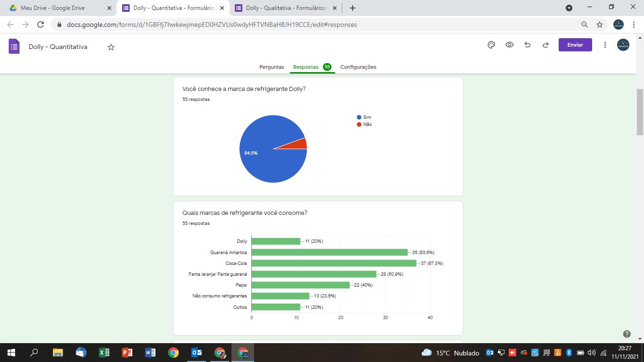The height and width of the screenshot is (362, 644).
Task: Click the Dolly bar in chart
Action: point(276,241)
